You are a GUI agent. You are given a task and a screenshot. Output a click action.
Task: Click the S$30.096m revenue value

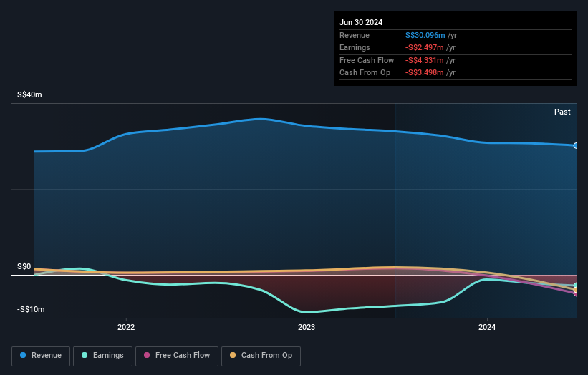click(425, 35)
